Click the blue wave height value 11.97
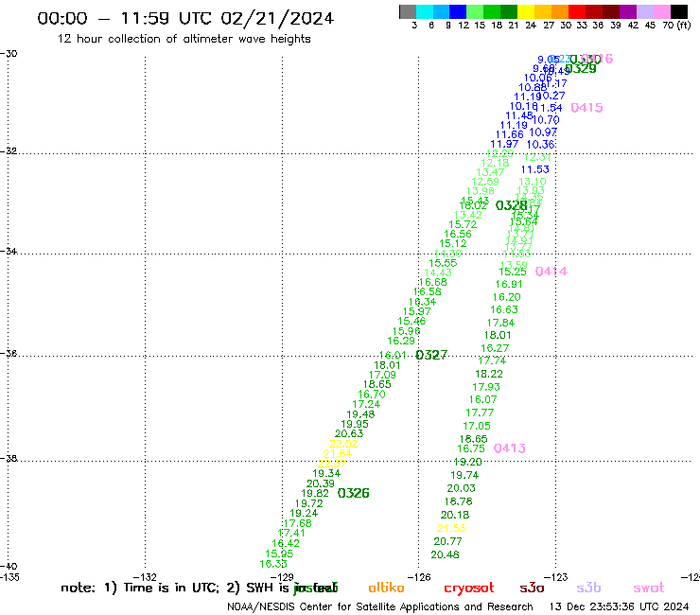Screen dimensions: 700x615 [504, 144]
